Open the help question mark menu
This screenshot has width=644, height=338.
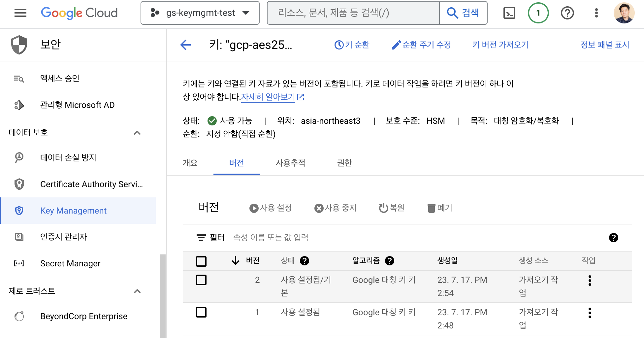(x=567, y=13)
